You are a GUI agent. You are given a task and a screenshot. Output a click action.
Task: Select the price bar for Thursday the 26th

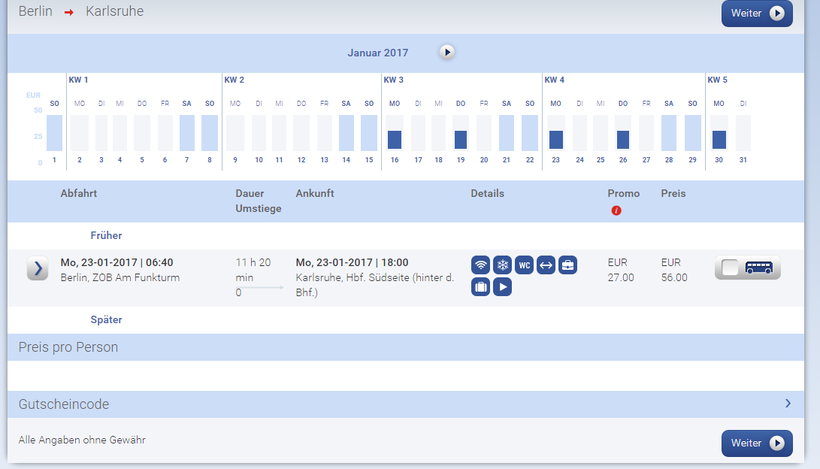point(623,139)
